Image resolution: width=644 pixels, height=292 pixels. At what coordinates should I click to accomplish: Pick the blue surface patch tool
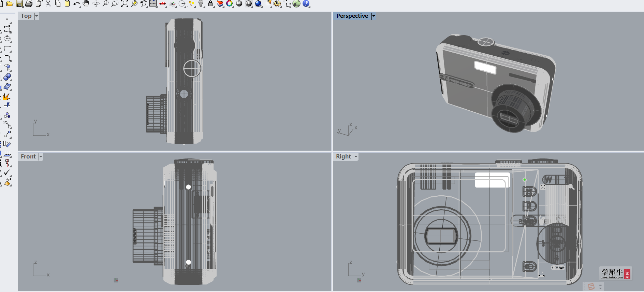pyautogui.click(x=7, y=87)
